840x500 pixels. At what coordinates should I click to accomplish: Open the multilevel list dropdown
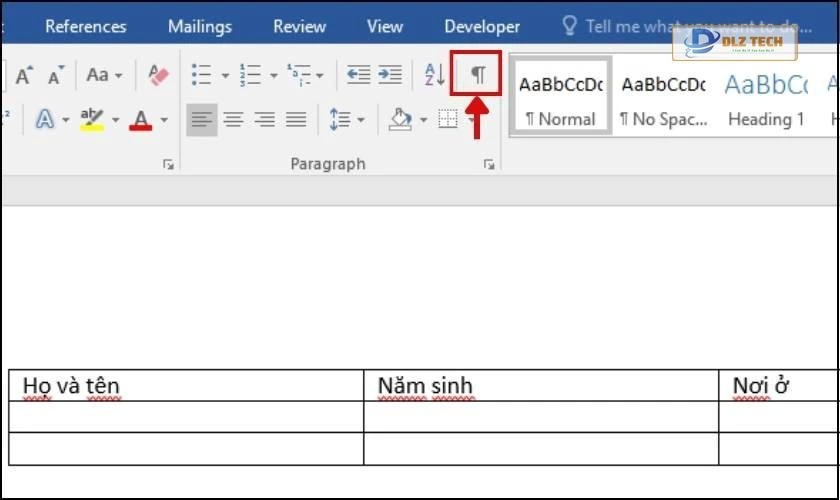coord(305,74)
